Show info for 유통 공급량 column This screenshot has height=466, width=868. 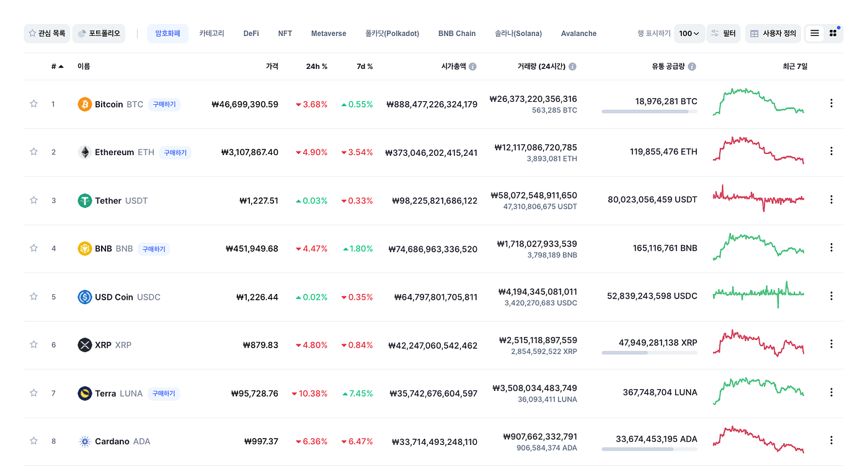point(692,66)
